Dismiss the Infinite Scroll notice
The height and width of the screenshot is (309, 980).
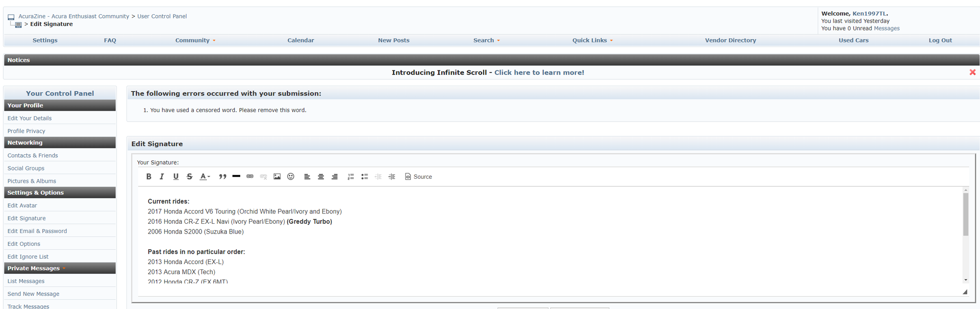(972, 72)
